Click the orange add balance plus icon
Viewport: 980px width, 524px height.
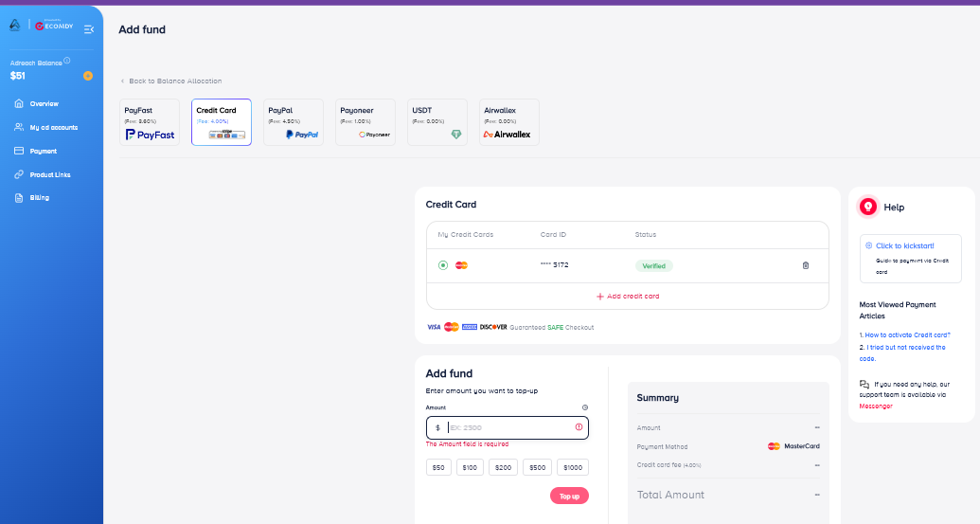coord(88,76)
